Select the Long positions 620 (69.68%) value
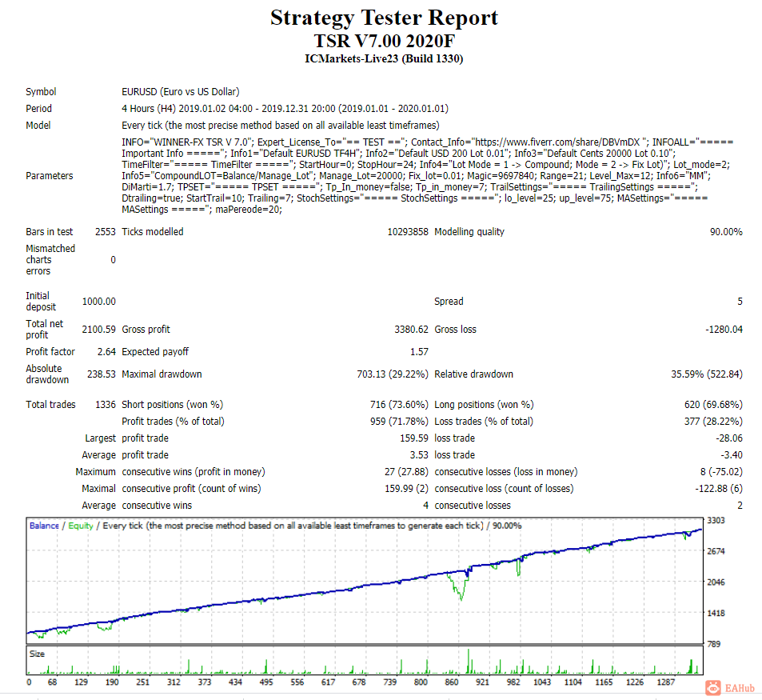The image size is (762, 700). (713, 405)
